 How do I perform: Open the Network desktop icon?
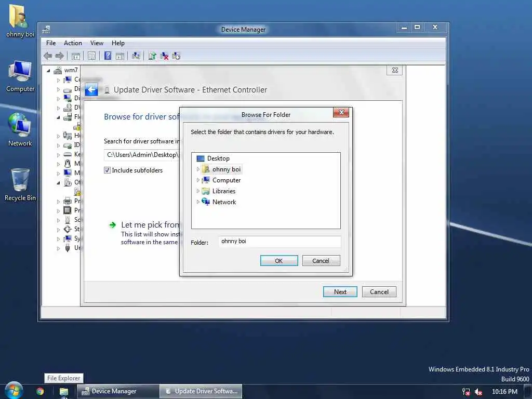pyautogui.click(x=20, y=130)
